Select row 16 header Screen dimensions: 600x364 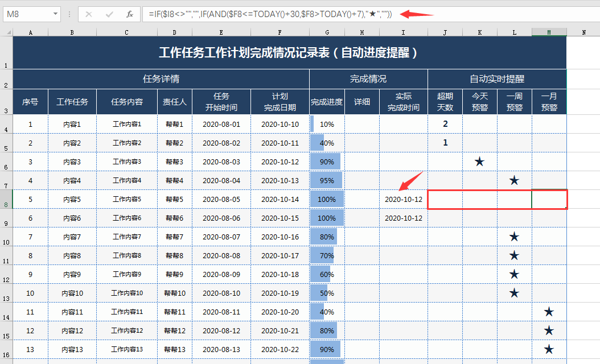point(6,349)
